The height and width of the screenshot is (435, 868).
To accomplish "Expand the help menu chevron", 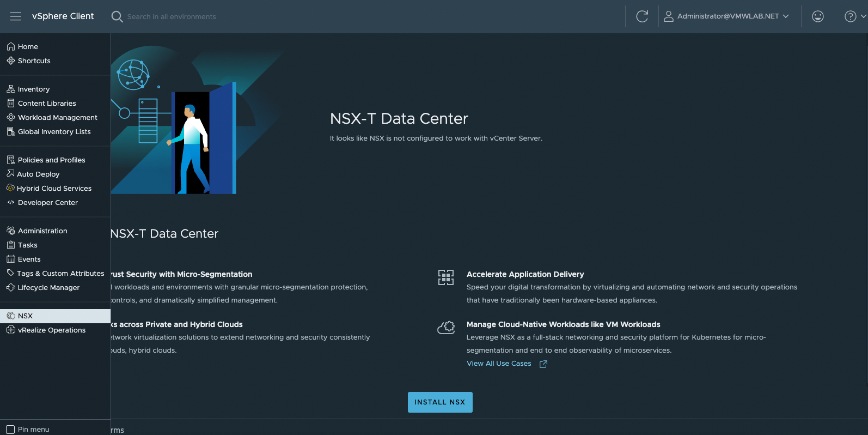I will 863,16.
